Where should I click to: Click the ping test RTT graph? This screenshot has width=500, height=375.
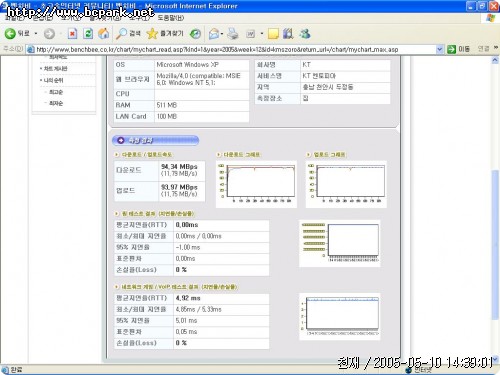[340, 243]
